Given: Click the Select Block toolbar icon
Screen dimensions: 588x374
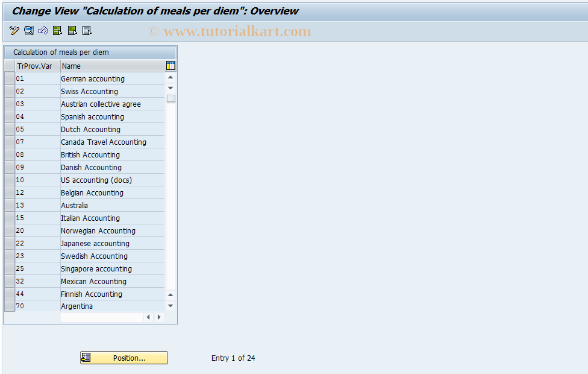Looking at the screenshot, I should (72, 31).
